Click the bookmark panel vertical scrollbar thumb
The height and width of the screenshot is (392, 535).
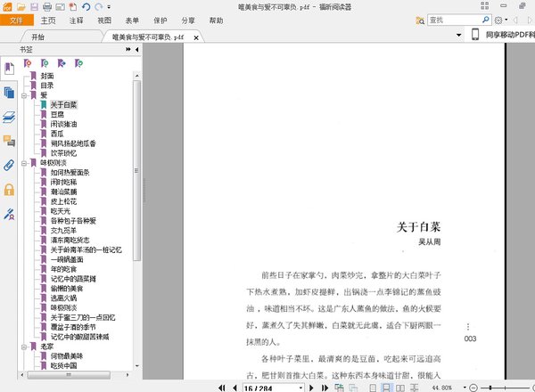click(x=136, y=170)
